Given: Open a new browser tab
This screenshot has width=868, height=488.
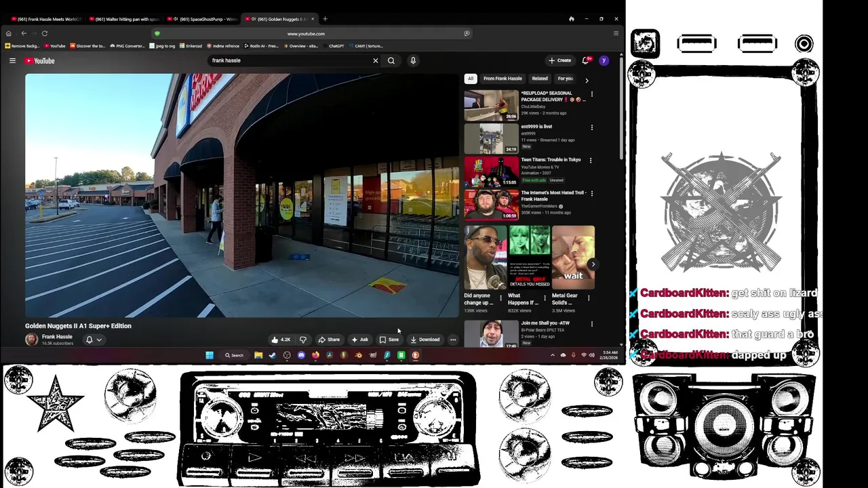Looking at the screenshot, I should [x=325, y=19].
